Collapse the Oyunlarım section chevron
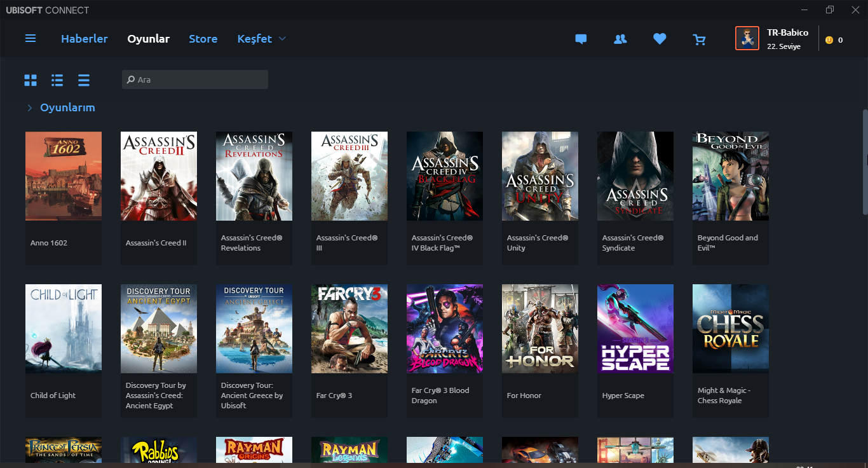Image resolution: width=868 pixels, height=468 pixels. click(29, 107)
